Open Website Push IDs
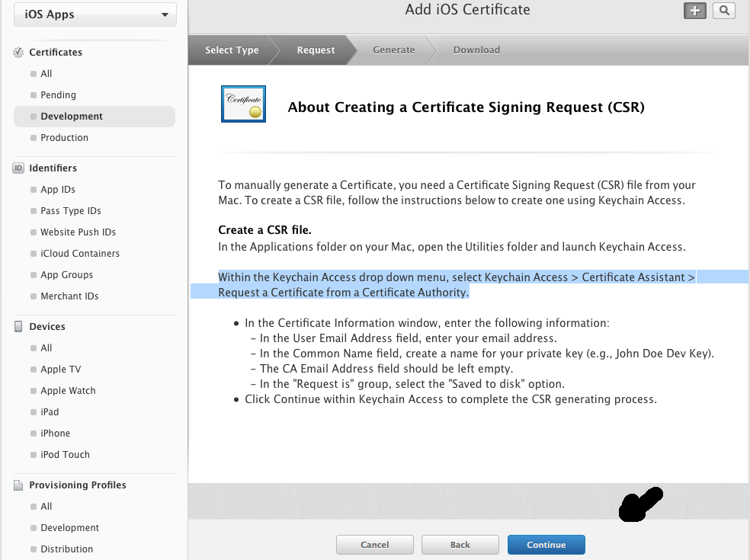This screenshot has height=560, width=750. click(x=78, y=232)
